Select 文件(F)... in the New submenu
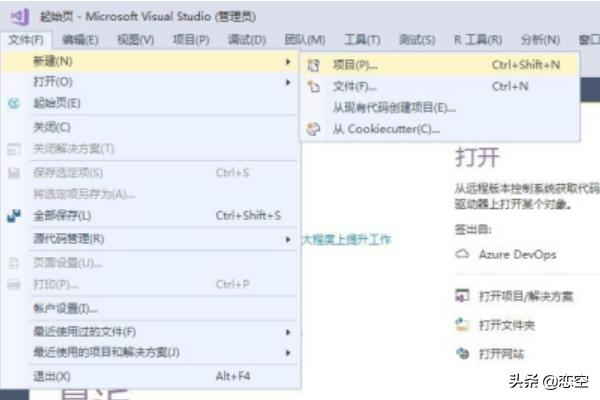 pos(440,87)
